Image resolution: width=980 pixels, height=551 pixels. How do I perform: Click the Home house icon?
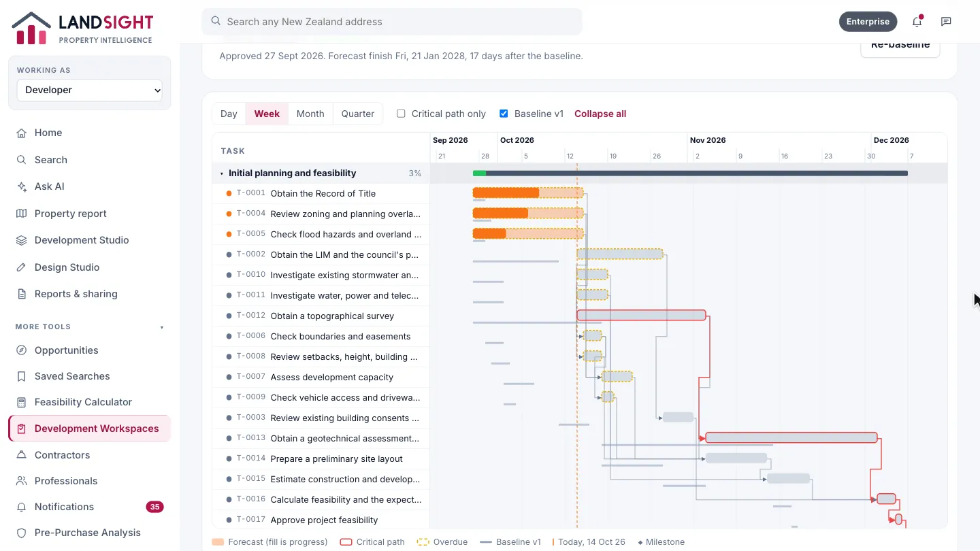pos(22,133)
